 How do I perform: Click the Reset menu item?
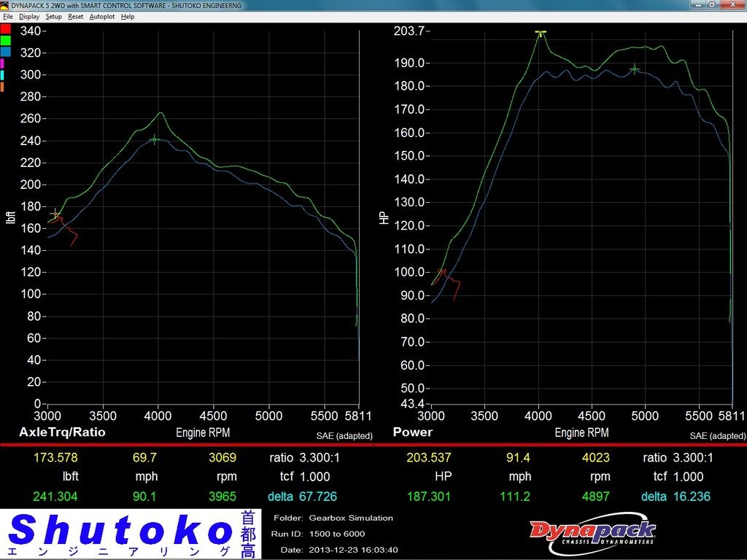point(76,16)
